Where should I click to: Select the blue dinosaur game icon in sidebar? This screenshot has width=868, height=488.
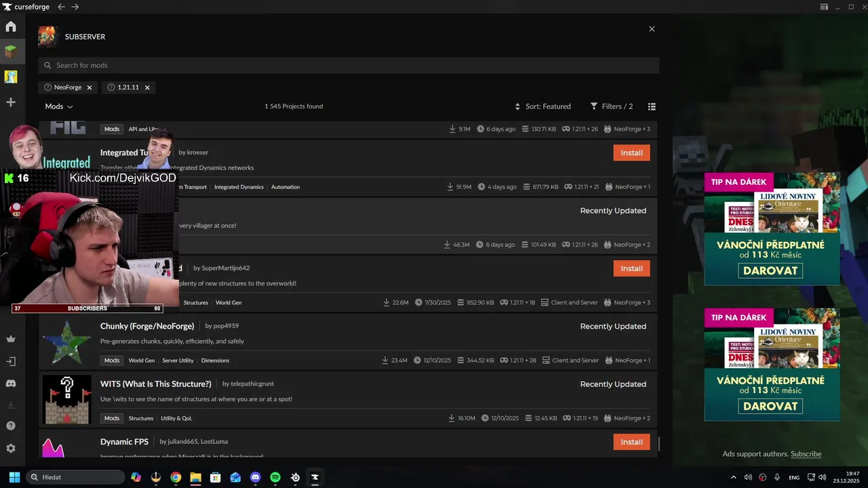(11, 77)
